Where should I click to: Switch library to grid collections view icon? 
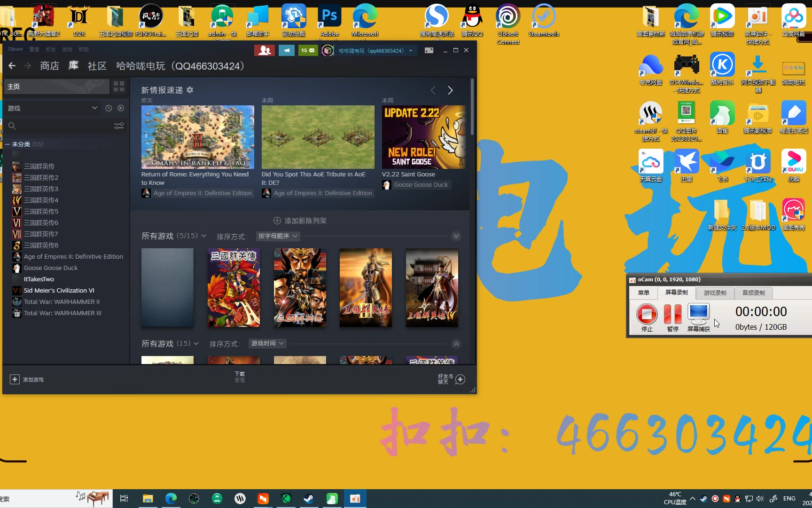[x=119, y=87]
